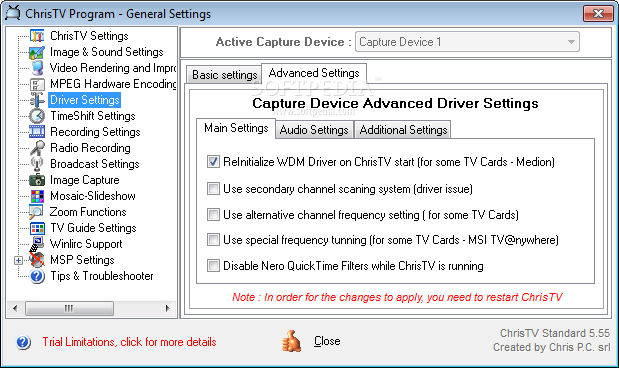This screenshot has height=368, width=619.
Task: Click the Video Rendering monitor icon
Action: pos(37,68)
